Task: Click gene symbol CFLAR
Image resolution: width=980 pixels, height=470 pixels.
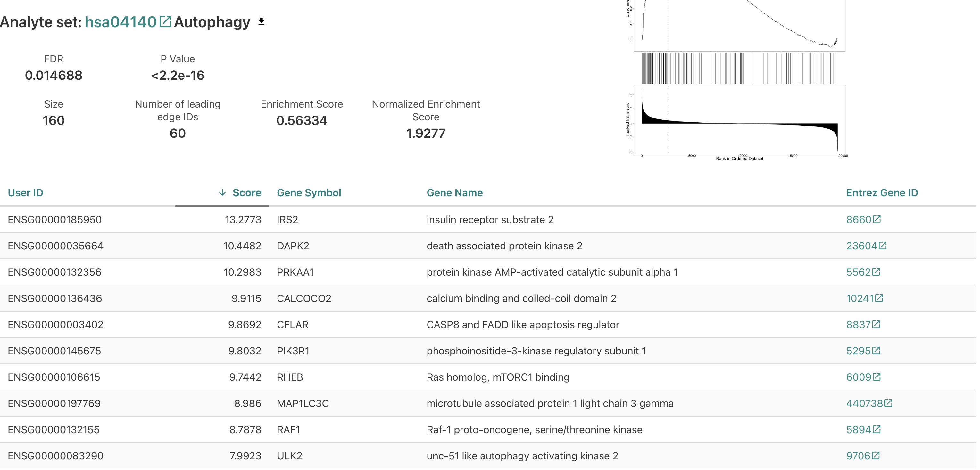Action: (293, 324)
